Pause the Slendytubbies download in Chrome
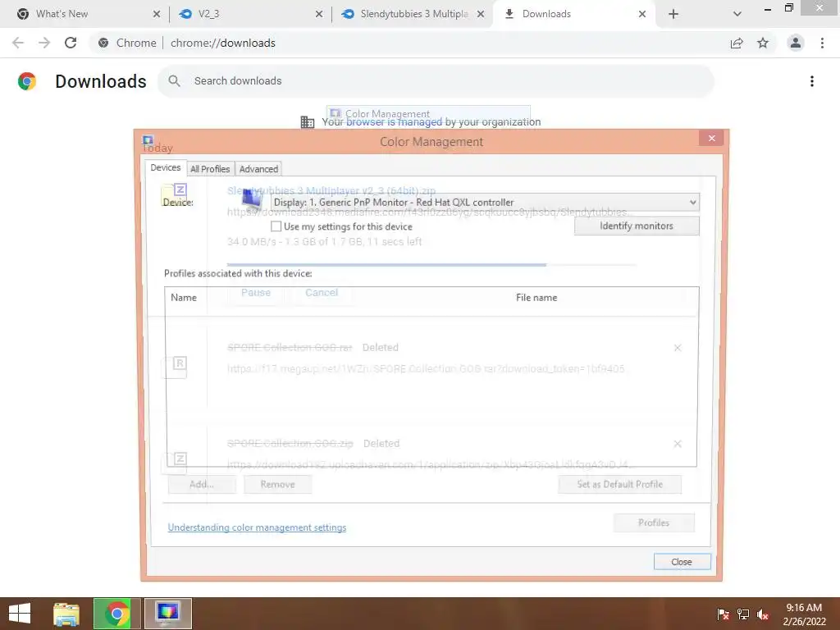Image resolution: width=840 pixels, height=630 pixels. point(256,293)
